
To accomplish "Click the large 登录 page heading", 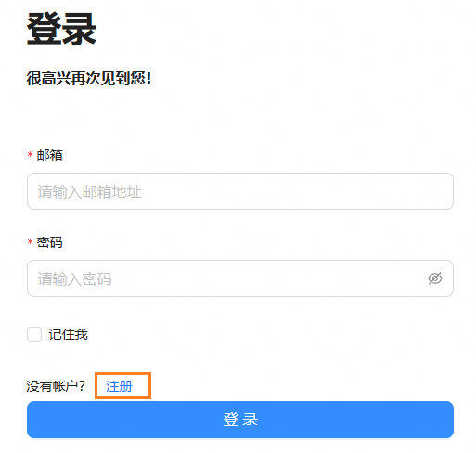I will (62, 29).
